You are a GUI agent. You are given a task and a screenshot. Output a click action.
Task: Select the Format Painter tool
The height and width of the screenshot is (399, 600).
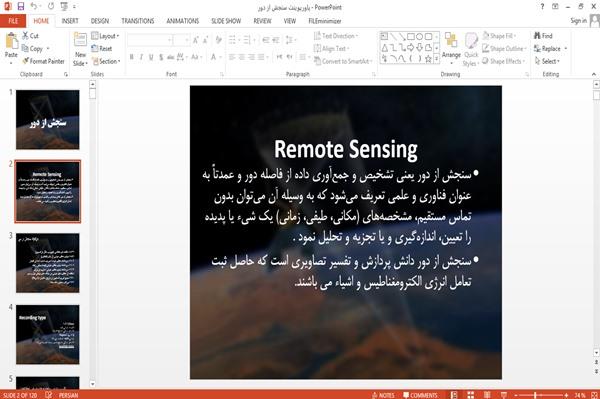[43, 61]
